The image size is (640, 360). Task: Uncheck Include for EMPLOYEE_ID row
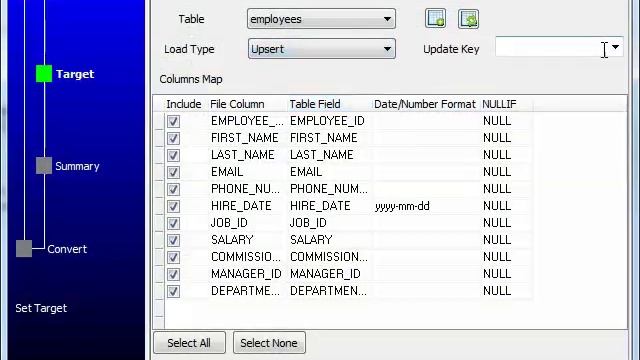173,121
